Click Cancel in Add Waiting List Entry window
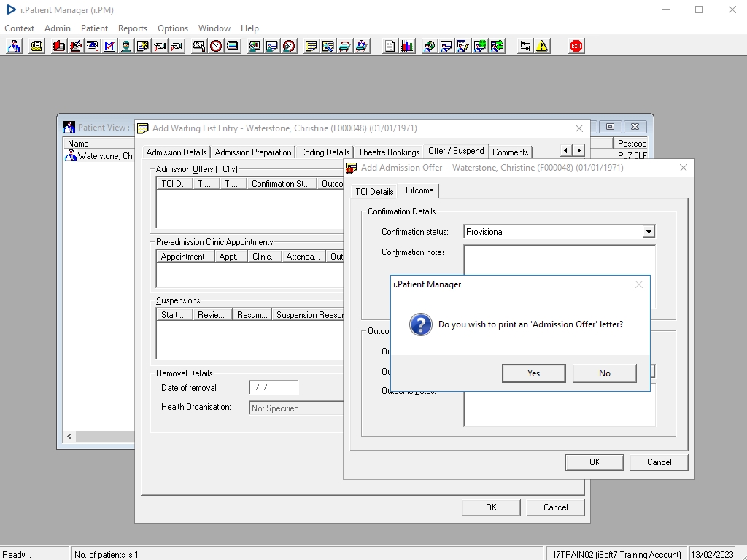 click(x=555, y=507)
